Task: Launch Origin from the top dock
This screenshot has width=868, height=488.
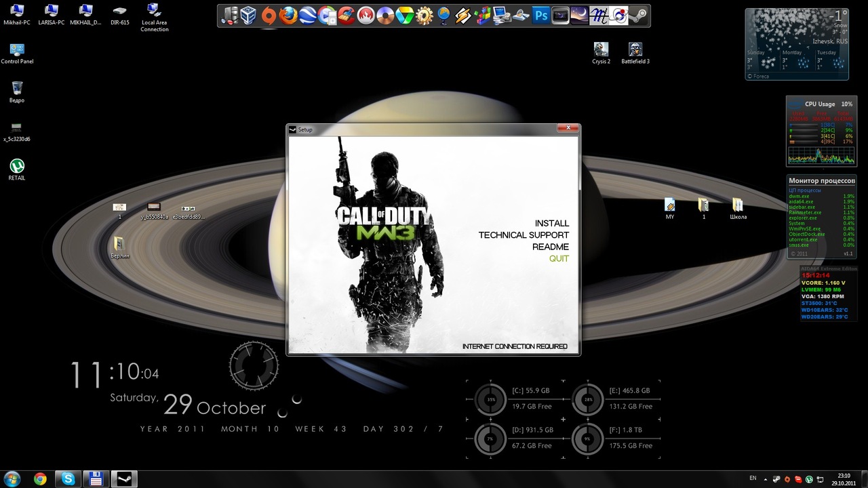Action: [269, 16]
